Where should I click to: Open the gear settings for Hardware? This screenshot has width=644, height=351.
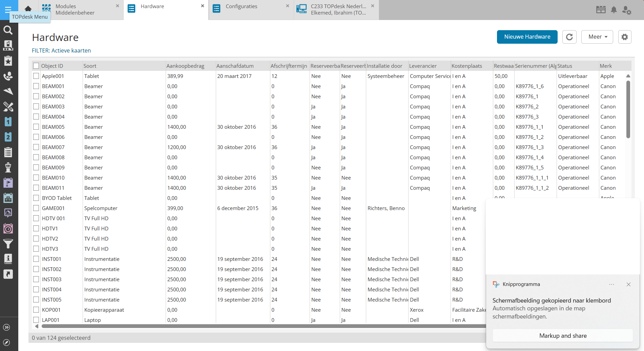point(624,37)
